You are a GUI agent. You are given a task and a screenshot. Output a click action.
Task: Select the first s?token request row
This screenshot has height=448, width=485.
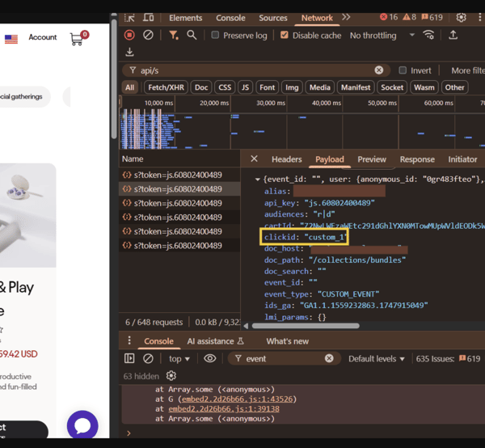(x=179, y=175)
